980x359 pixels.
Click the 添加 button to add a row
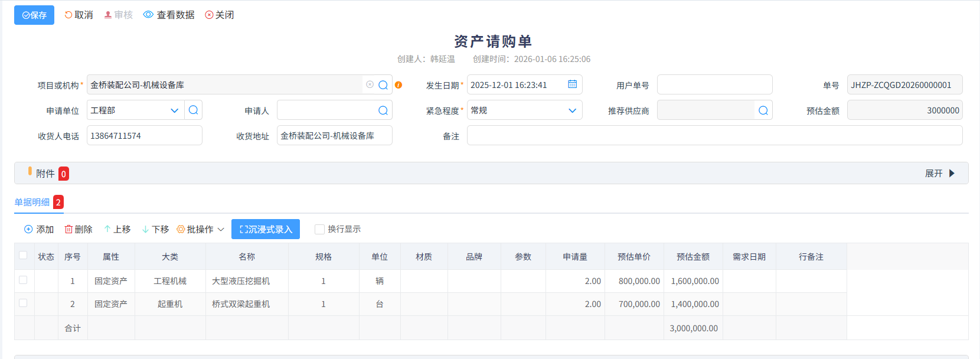[39, 229]
